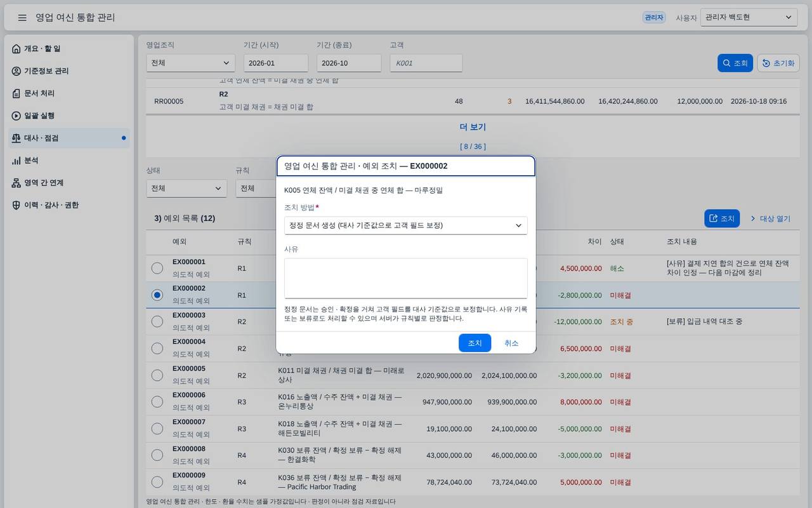The height and width of the screenshot is (508, 812).
Task: Click the 기간 (종료) field 2026-10
Action: 349,63
